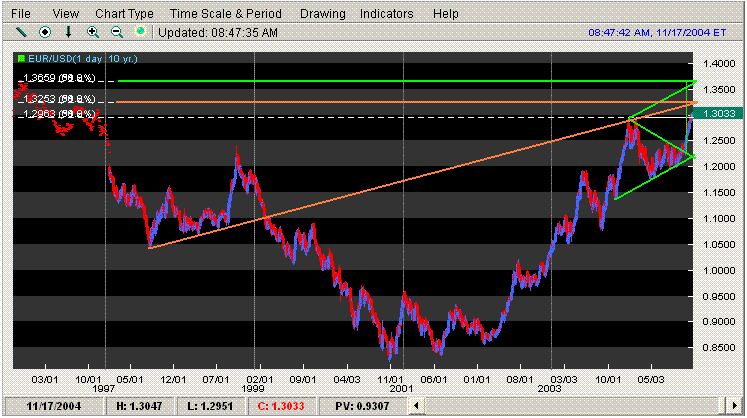The image size is (747, 418).
Task: Click the 1.4000 price axis label
Action: click(719, 64)
